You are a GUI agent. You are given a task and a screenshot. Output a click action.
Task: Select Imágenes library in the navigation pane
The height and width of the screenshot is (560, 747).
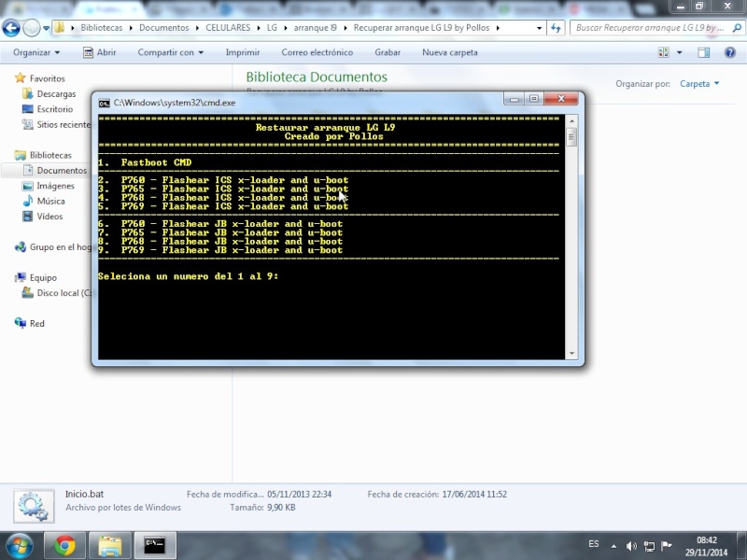(x=55, y=186)
